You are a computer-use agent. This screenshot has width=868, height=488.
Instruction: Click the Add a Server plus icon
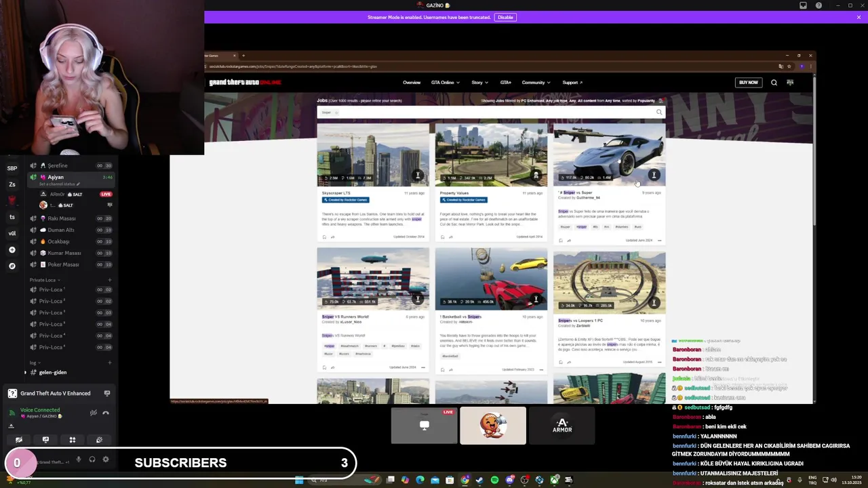(x=12, y=249)
